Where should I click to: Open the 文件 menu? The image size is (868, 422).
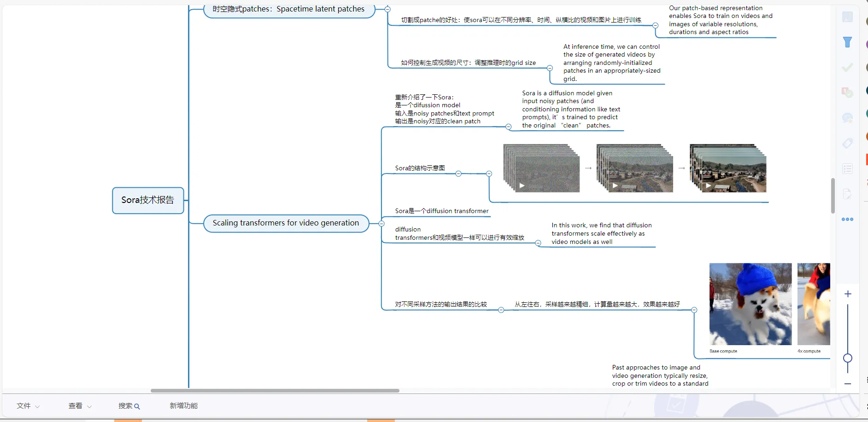(28, 406)
